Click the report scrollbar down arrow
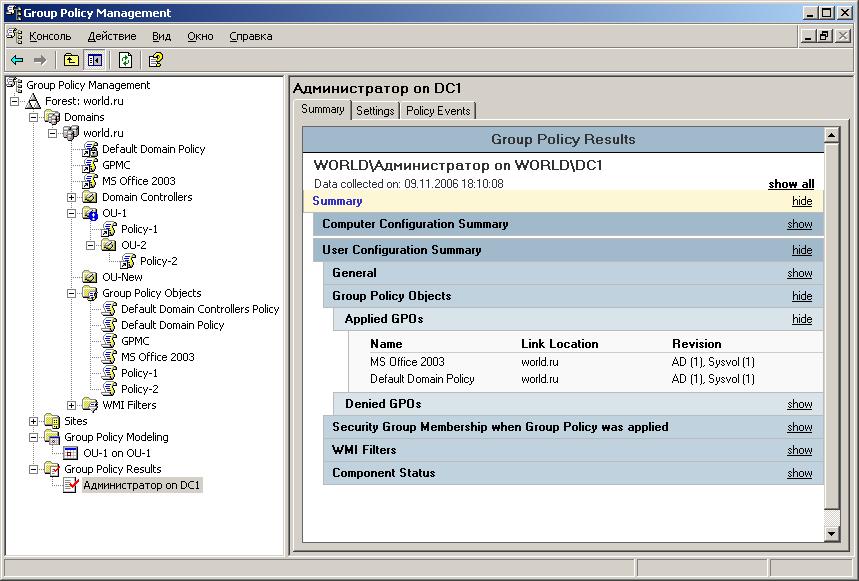The height and width of the screenshot is (581, 859). [x=832, y=533]
